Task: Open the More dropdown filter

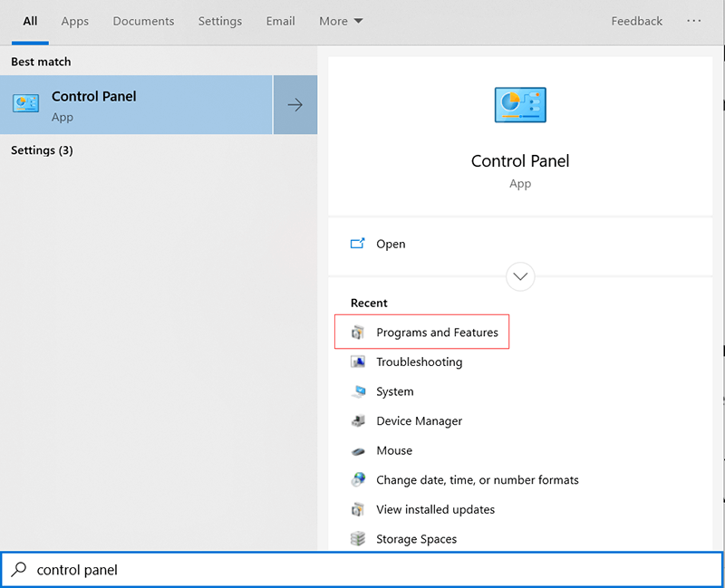Action: 341,21
